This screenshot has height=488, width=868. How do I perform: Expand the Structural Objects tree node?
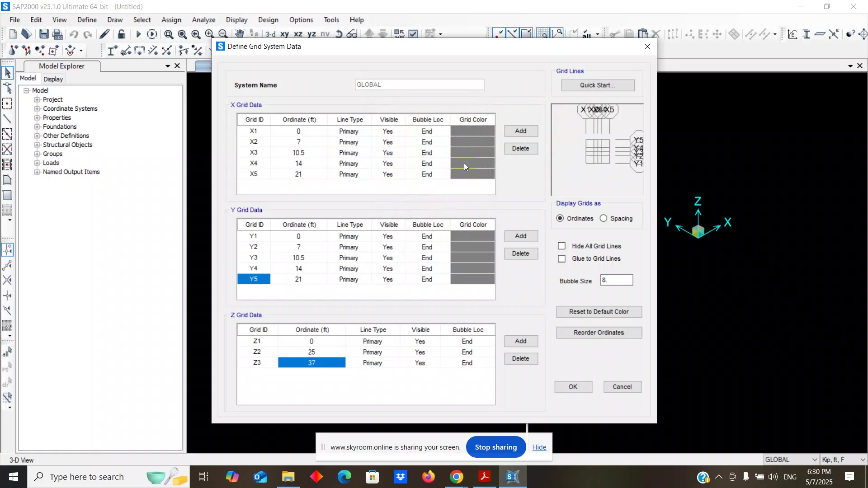pyautogui.click(x=37, y=145)
